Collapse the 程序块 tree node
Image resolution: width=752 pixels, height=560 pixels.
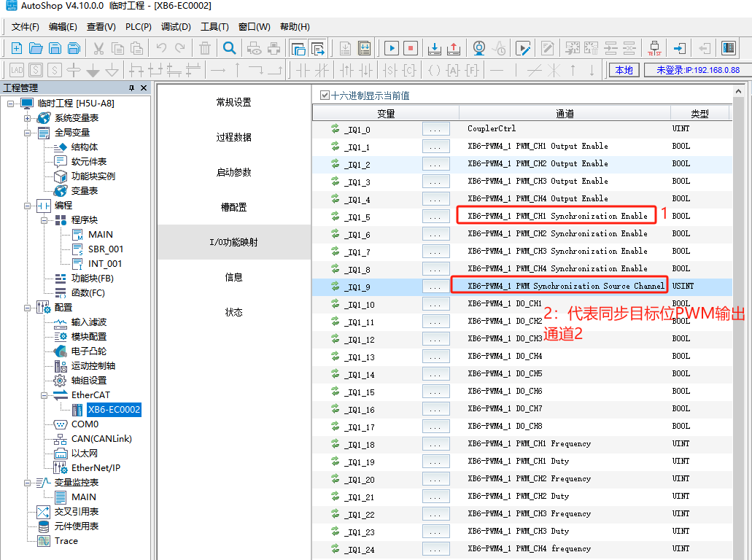click(x=44, y=220)
